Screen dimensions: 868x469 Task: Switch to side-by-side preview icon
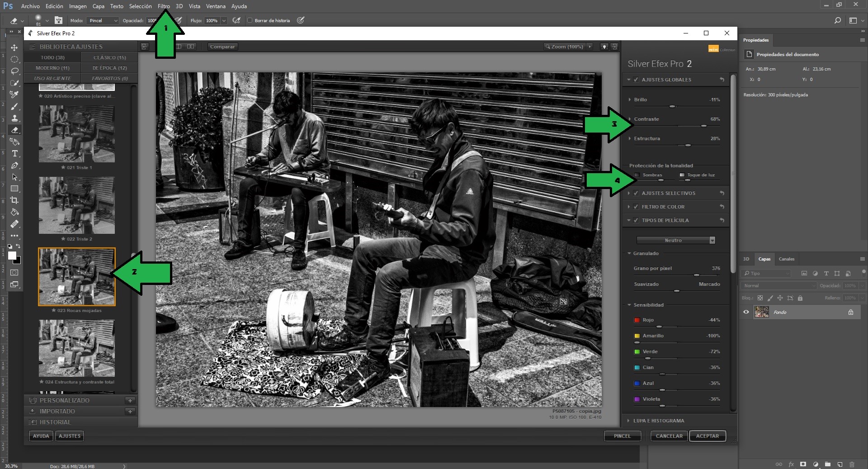191,47
